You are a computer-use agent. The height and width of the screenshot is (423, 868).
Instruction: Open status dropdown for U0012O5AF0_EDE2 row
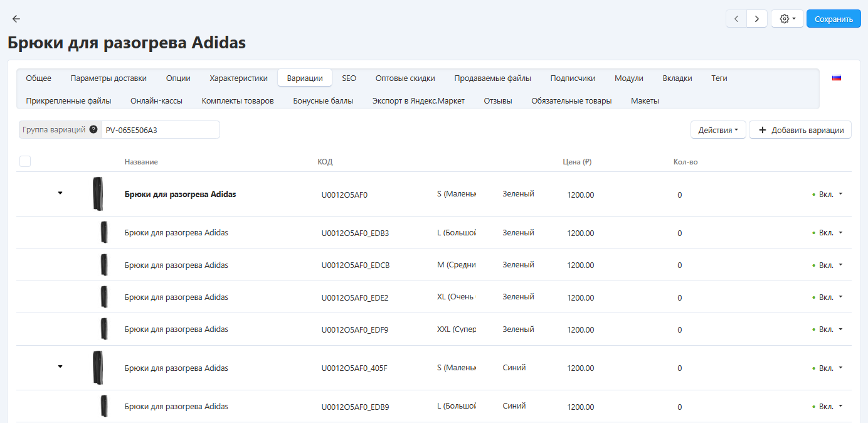(828, 297)
